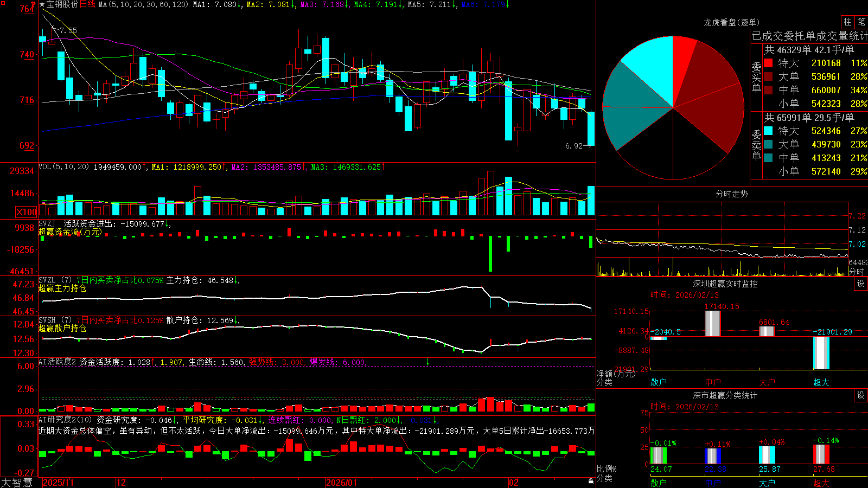Select 大户 category in 深圳超赢实时监控 chart

pos(767,382)
